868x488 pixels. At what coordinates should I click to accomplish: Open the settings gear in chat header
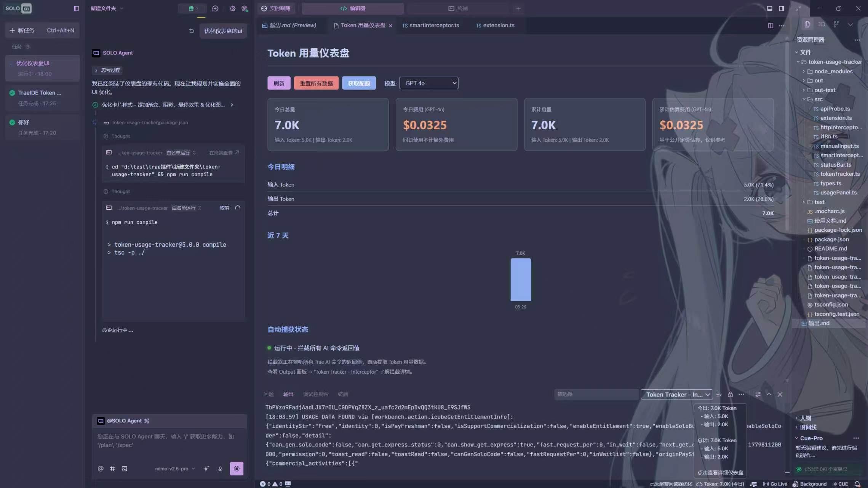point(233,8)
